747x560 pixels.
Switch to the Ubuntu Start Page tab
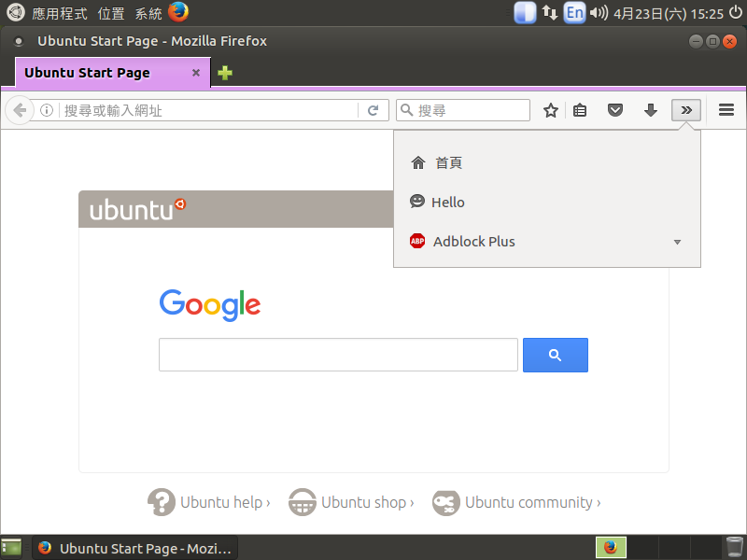(x=113, y=73)
